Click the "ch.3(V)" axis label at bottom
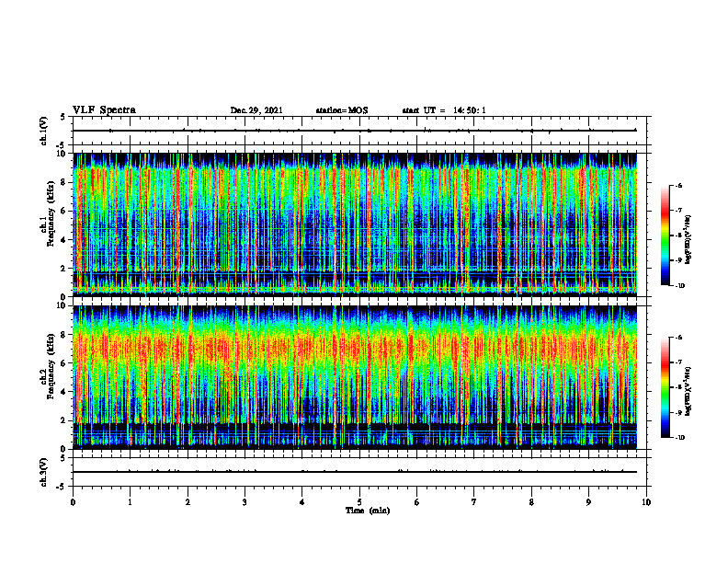The image size is (728, 563). tap(43, 472)
